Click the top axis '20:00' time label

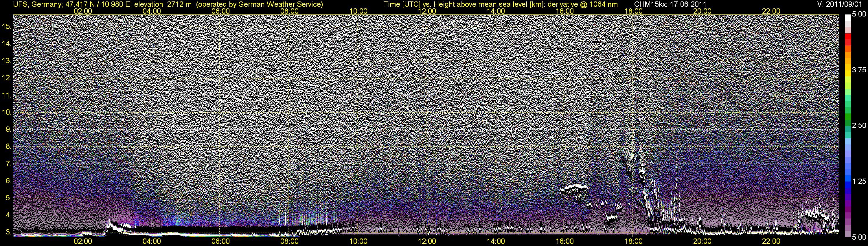(702, 11)
